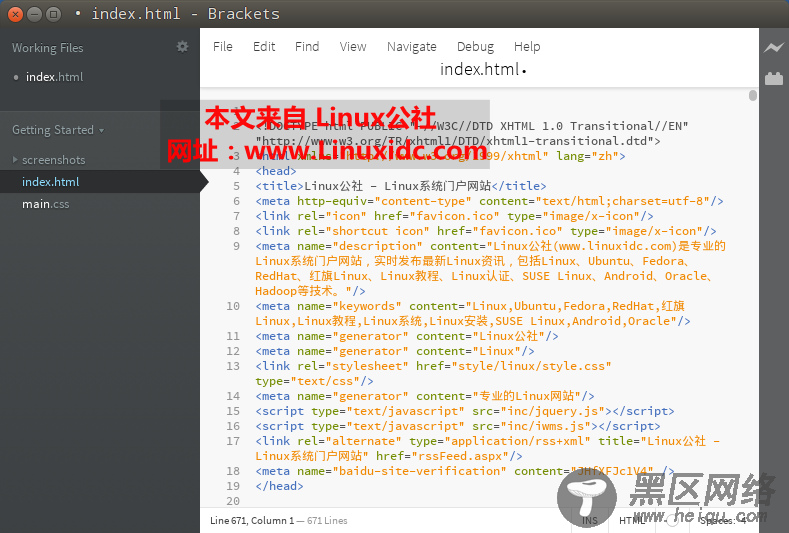Viewport: 789px width, 533px height.
Task: Click the jquery.js script line
Action: coord(464,411)
